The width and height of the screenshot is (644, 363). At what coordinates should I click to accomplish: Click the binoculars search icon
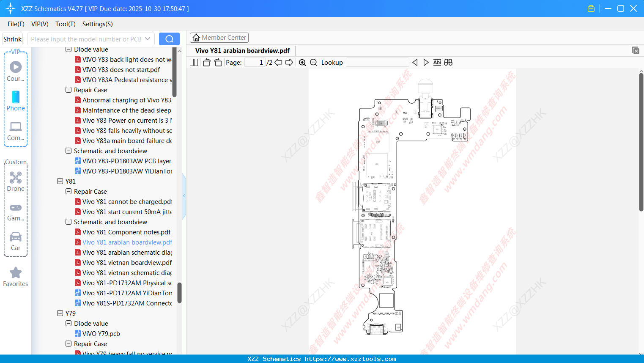click(x=448, y=63)
